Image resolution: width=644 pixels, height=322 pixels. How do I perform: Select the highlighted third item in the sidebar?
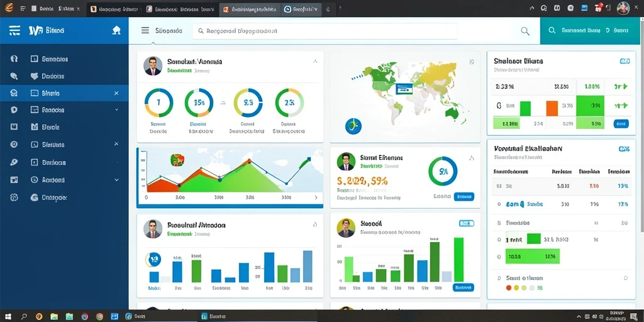(x=64, y=93)
